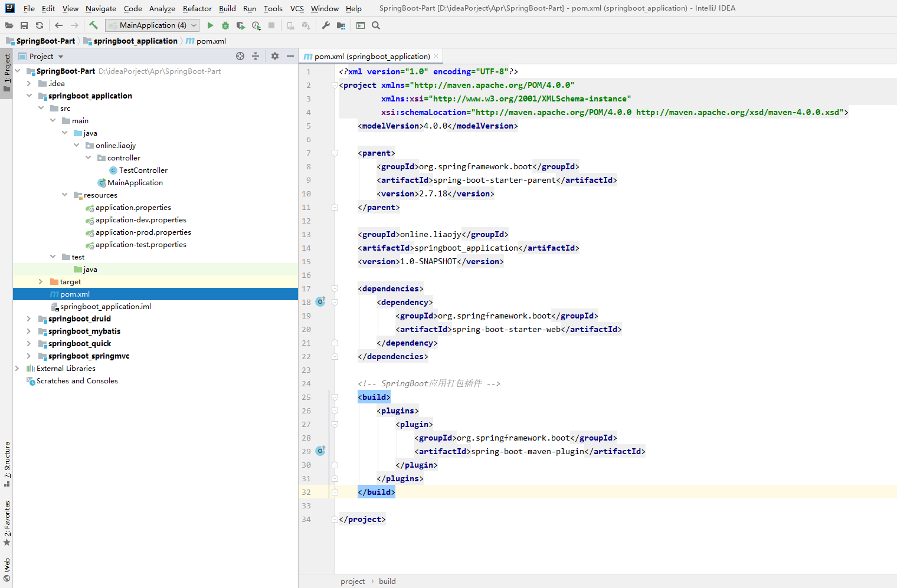Image resolution: width=897 pixels, height=588 pixels.
Task: Select application-dev.properties file
Action: click(x=141, y=219)
